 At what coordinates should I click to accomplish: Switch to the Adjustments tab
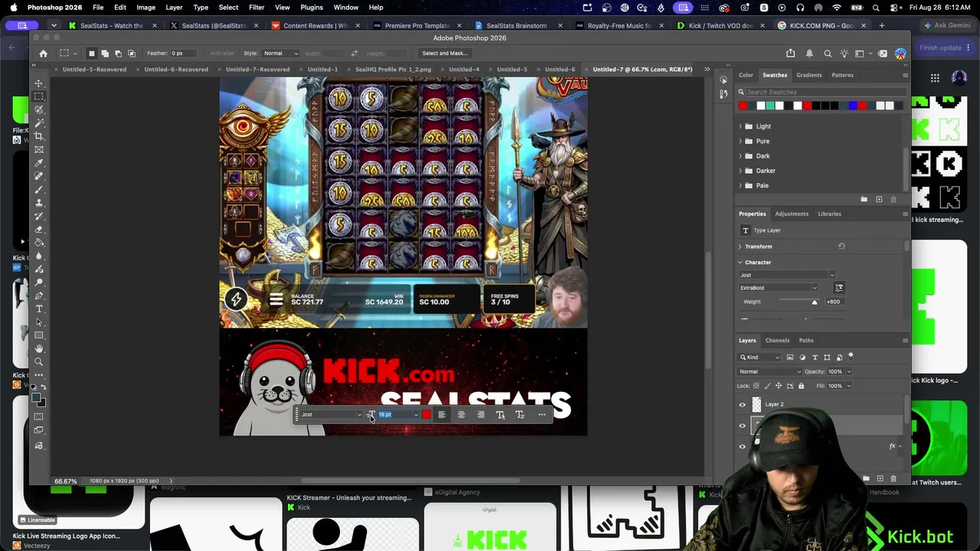792,214
